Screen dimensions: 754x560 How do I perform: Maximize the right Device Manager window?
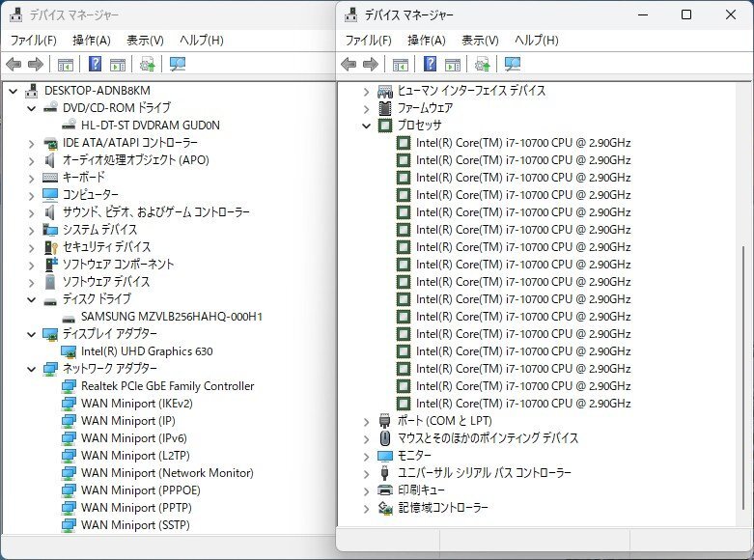tap(686, 14)
